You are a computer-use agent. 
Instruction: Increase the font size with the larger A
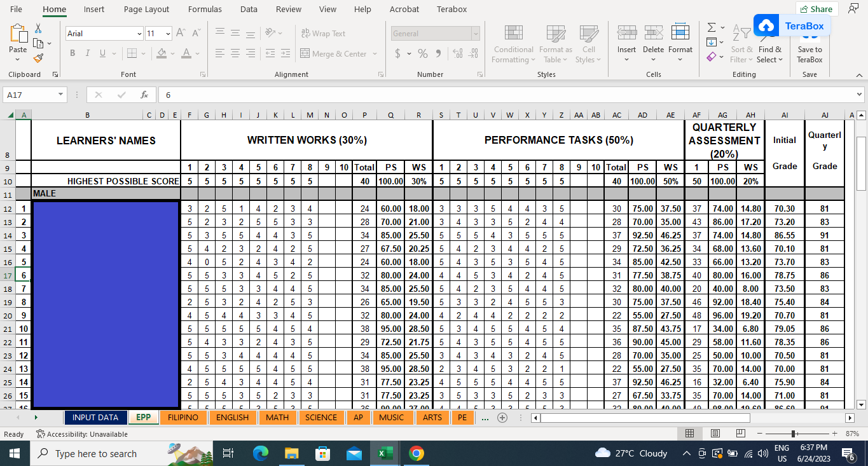coord(181,33)
